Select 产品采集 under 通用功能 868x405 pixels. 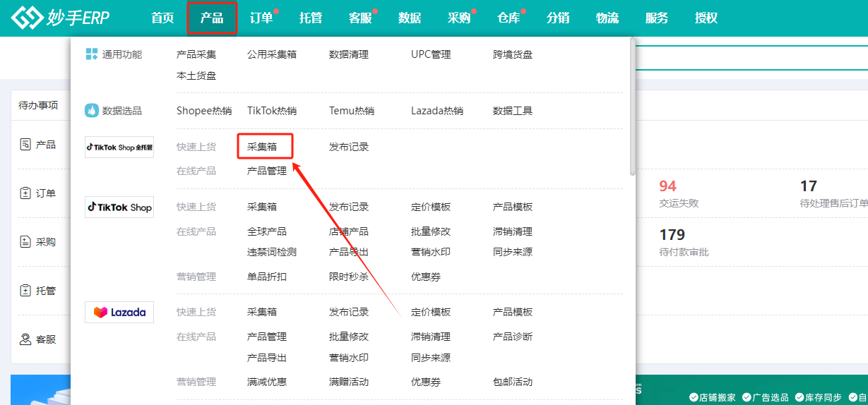[196, 54]
